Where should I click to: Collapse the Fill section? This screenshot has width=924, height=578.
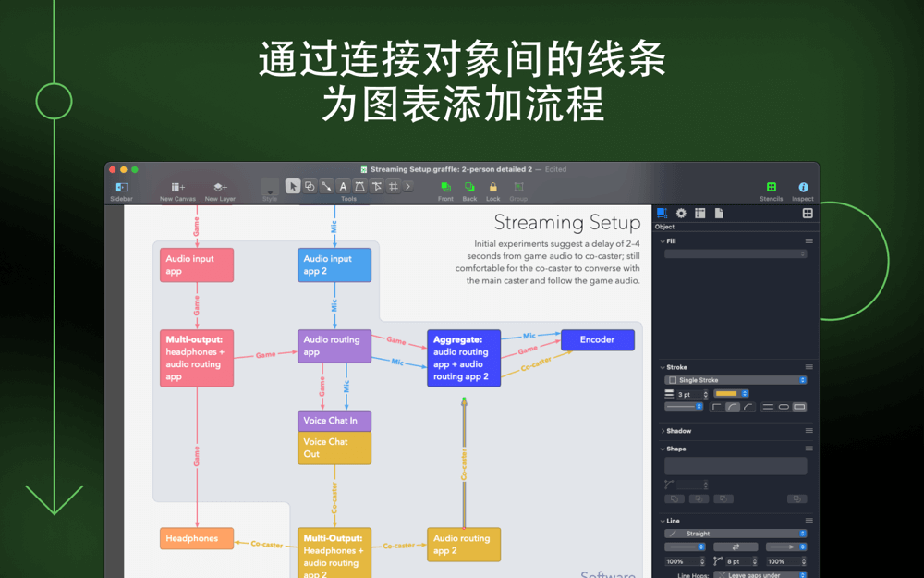663,241
